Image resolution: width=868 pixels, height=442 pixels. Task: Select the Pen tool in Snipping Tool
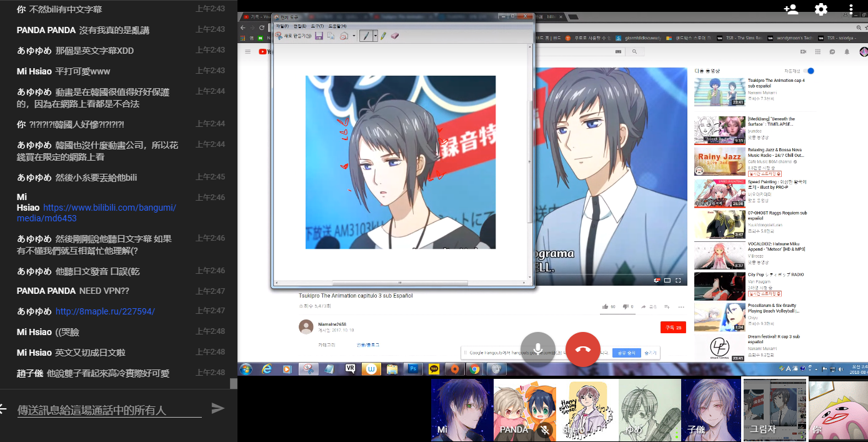click(366, 36)
